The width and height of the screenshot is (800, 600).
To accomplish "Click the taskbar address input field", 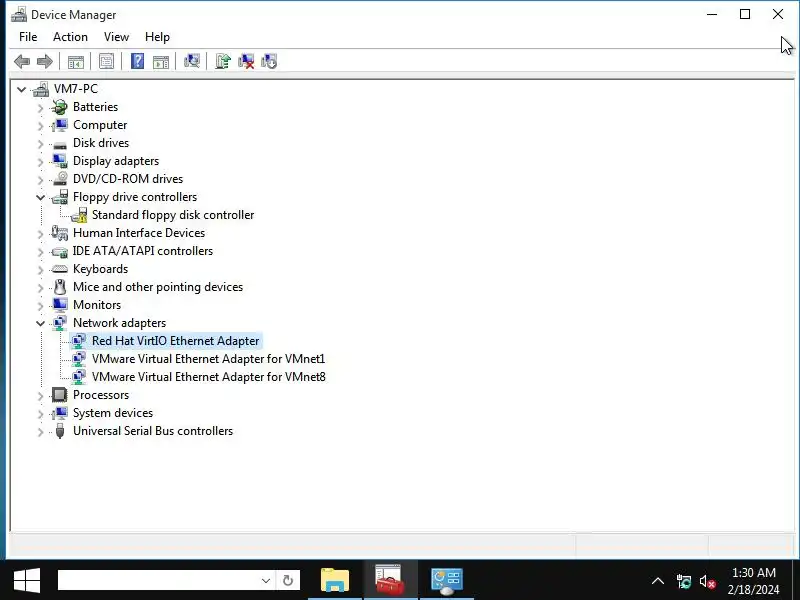I will click(x=158, y=581).
